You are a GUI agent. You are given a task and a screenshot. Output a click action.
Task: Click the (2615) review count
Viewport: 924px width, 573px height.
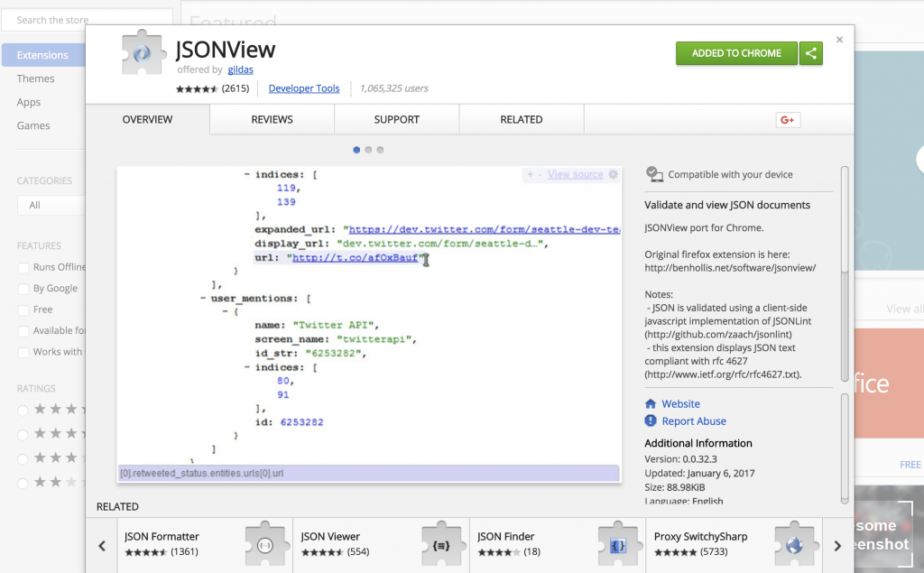[x=236, y=88]
